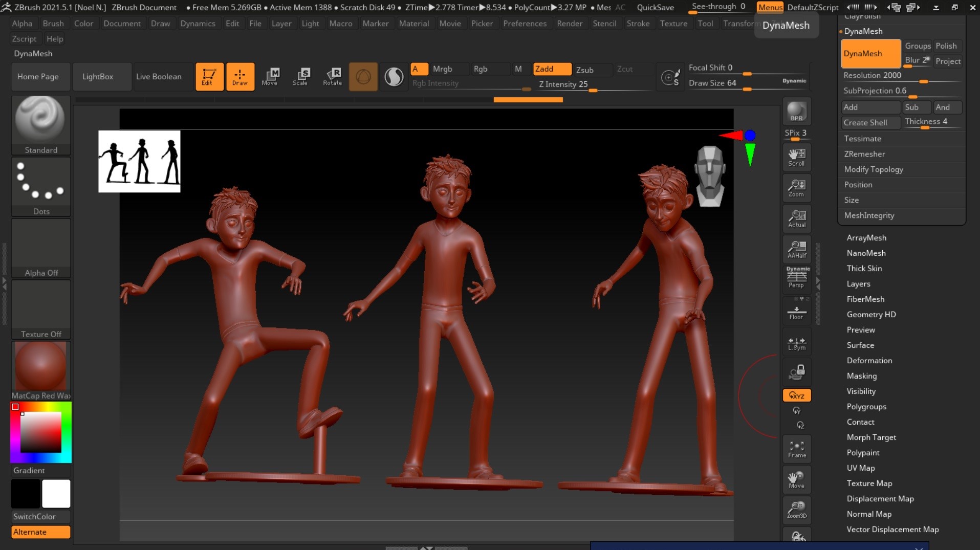Select the Move transform tool icon

click(270, 76)
